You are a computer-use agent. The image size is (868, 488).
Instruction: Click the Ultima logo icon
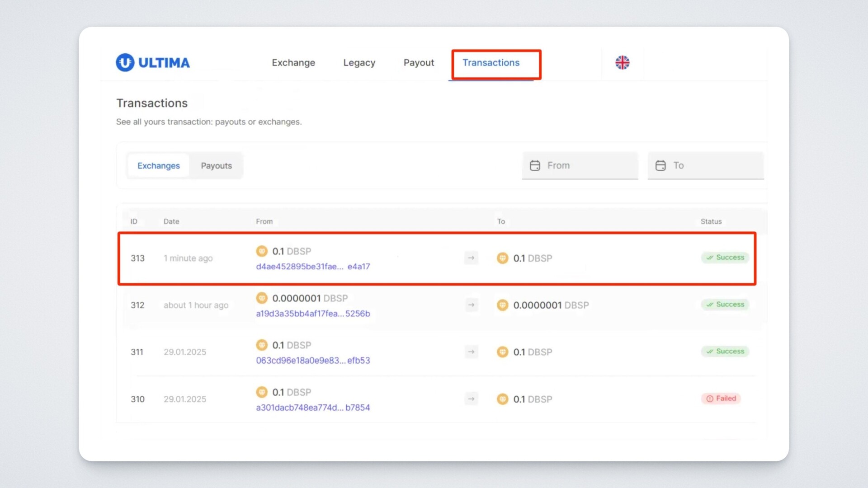coord(125,62)
